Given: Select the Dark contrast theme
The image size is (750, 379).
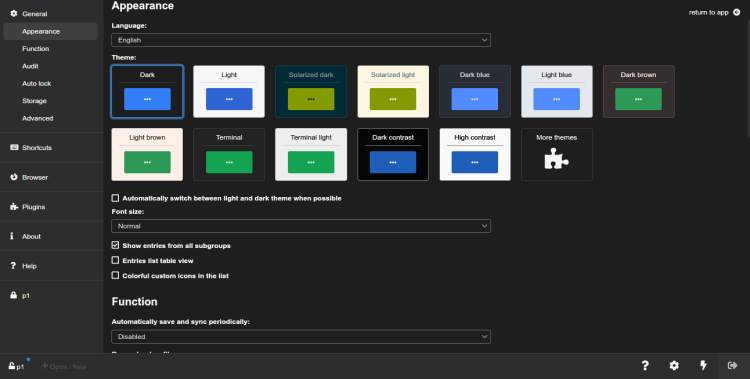Looking at the screenshot, I should [393, 154].
